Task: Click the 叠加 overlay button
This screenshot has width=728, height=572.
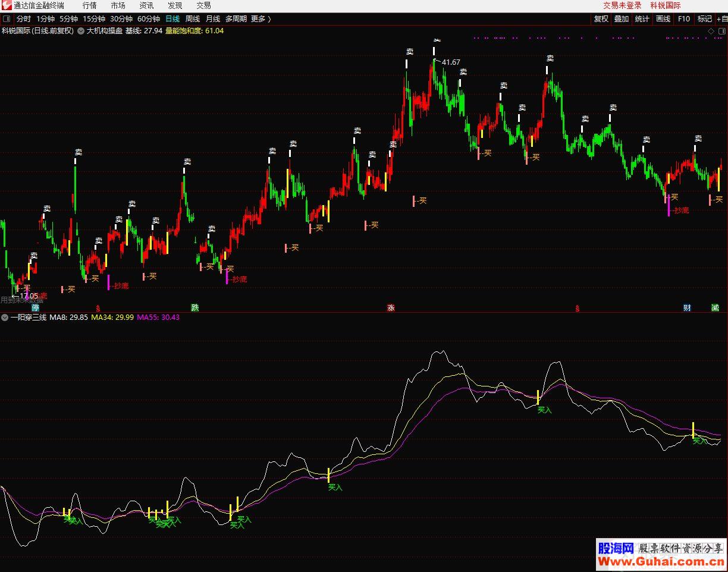Action: (622, 19)
